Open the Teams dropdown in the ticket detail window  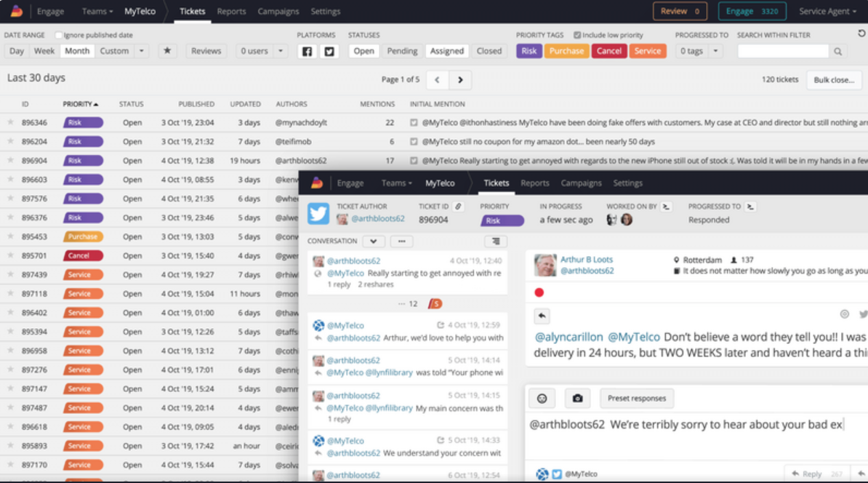(397, 183)
